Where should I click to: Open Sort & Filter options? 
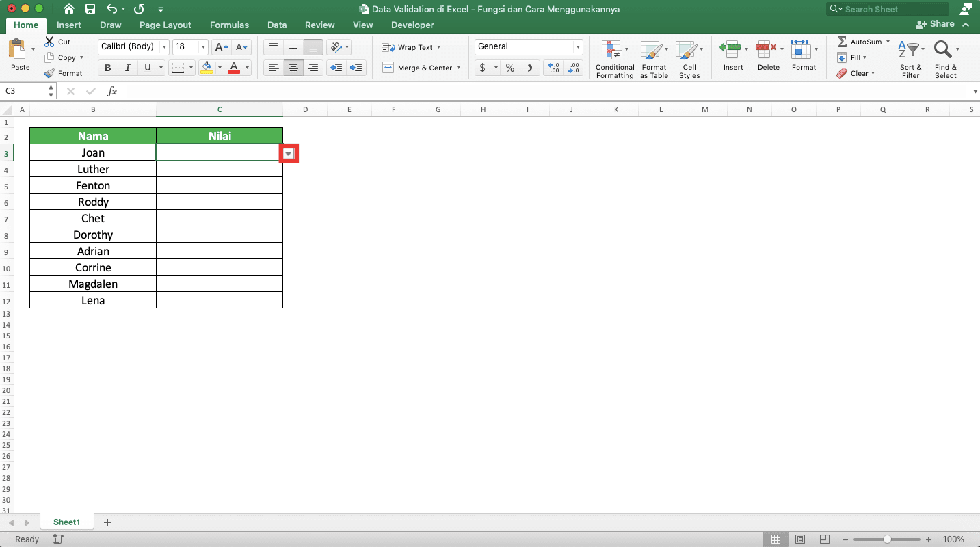pyautogui.click(x=910, y=59)
